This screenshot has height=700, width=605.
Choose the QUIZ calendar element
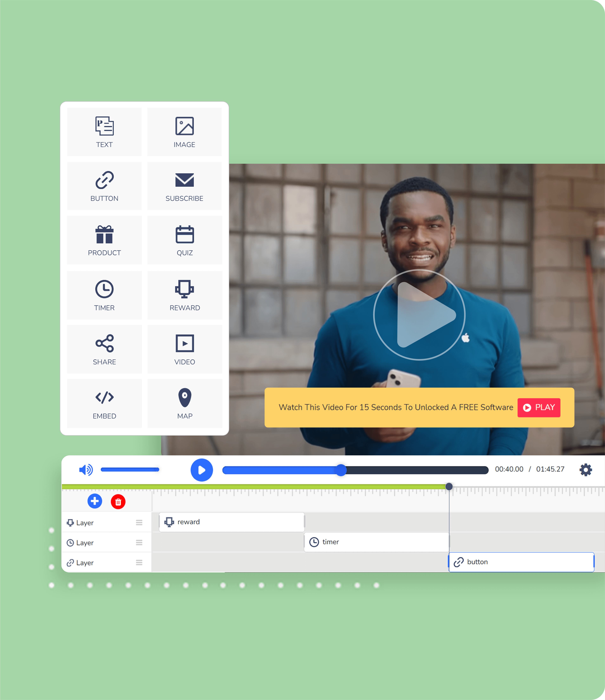point(184,240)
